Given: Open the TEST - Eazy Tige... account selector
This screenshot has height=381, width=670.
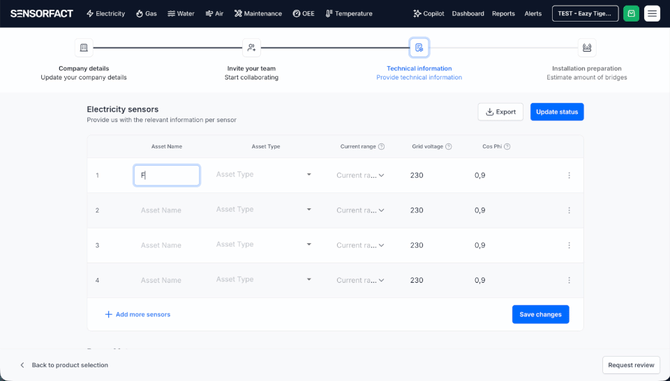Looking at the screenshot, I should pos(585,14).
